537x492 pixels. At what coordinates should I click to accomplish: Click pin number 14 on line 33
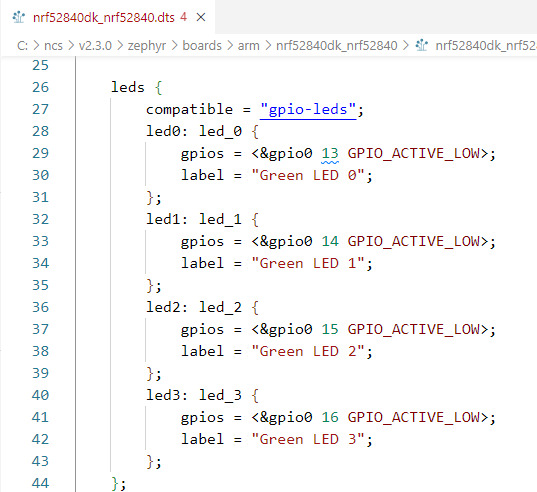(x=330, y=241)
